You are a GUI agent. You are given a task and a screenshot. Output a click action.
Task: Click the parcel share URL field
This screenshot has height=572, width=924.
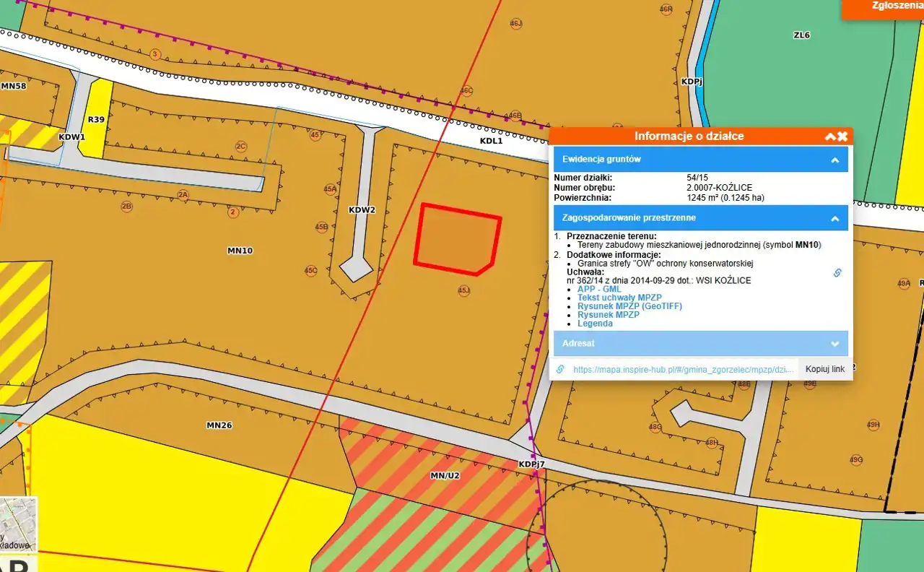tap(683, 369)
